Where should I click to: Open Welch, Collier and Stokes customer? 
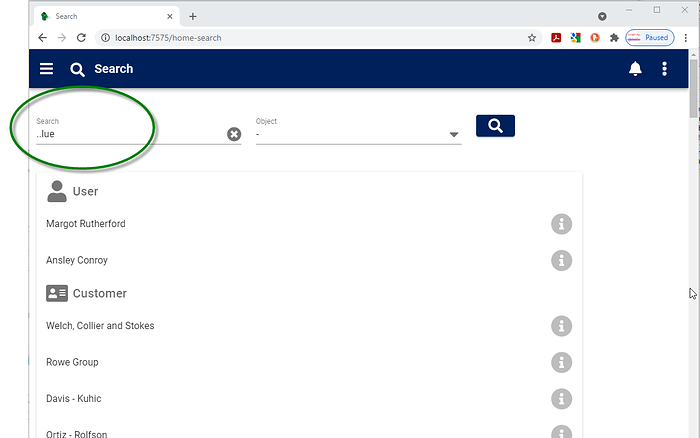(100, 326)
